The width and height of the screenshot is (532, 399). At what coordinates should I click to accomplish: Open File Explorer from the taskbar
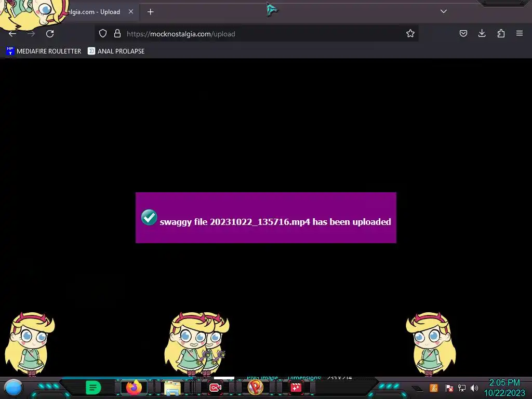point(172,388)
